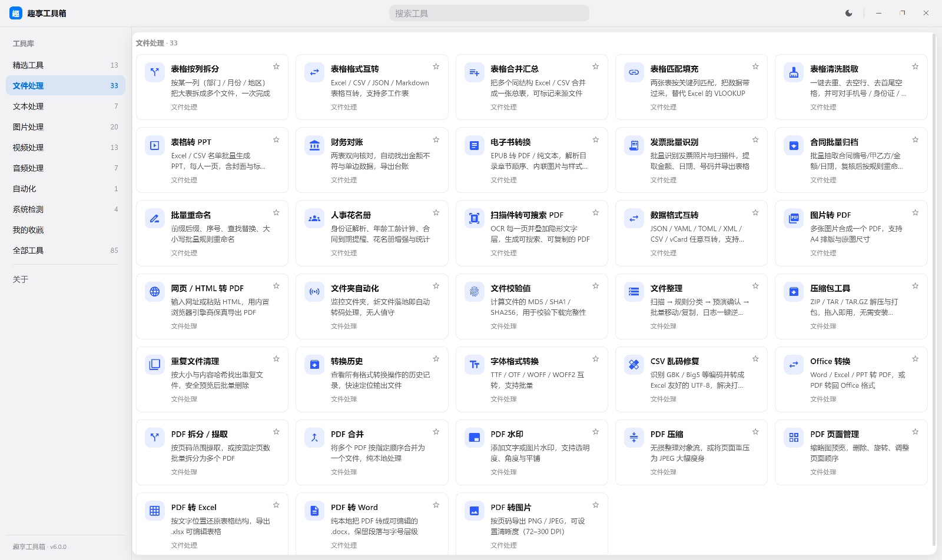Click the 表格匹配填充 link icon

pyautogui.click(x=633, y=72)
